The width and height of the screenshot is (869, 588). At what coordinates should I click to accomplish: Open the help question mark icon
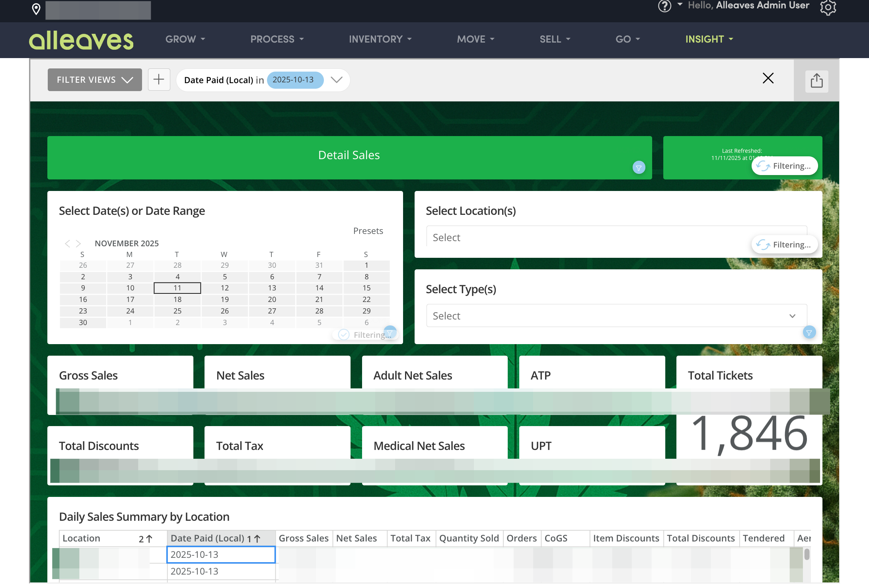point(664,6)
